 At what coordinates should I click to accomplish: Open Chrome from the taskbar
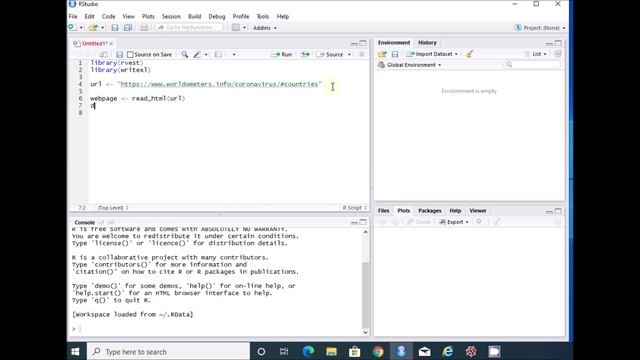378,351
